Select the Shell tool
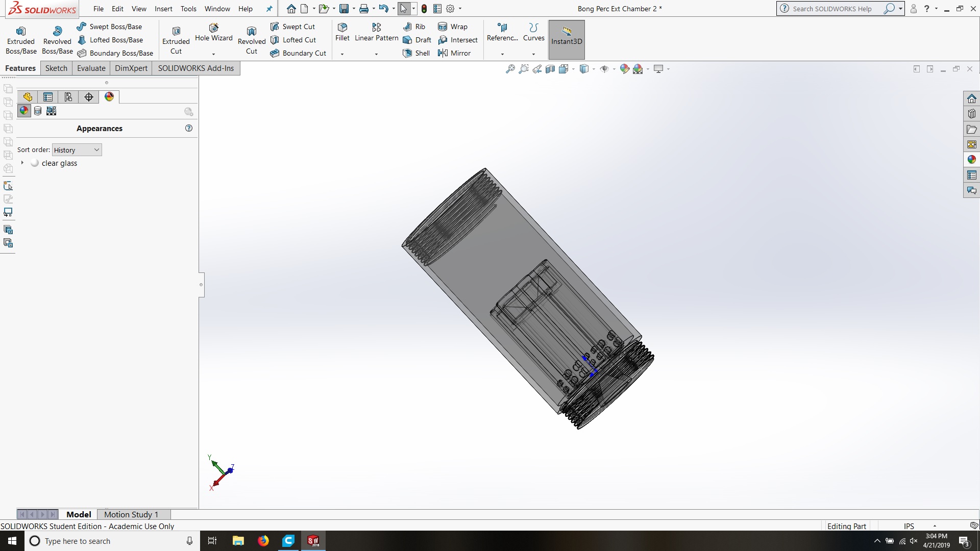The image size is (980, 551). pyautogui.click(x=416, y=53)
